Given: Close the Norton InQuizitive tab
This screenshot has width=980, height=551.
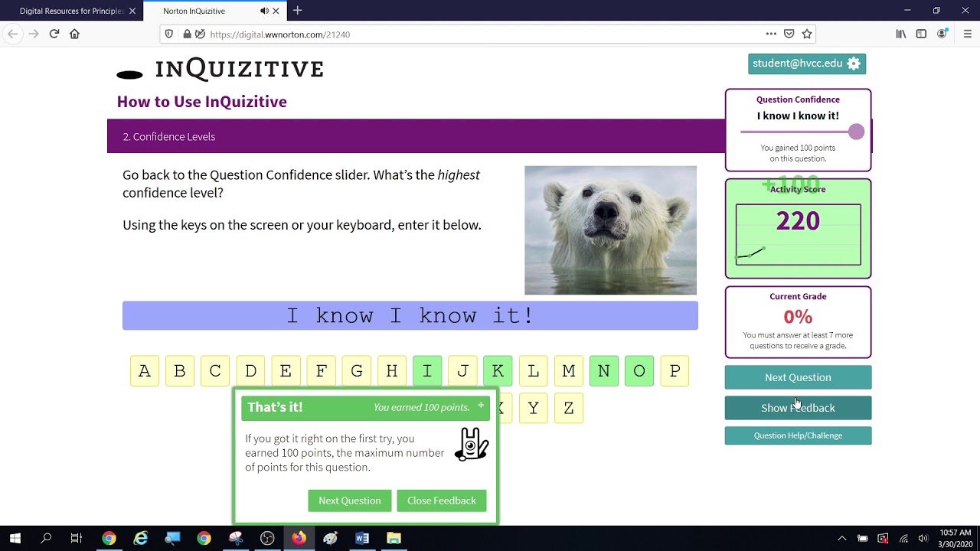Looking at the screenshot, I should tap(276, 11).
